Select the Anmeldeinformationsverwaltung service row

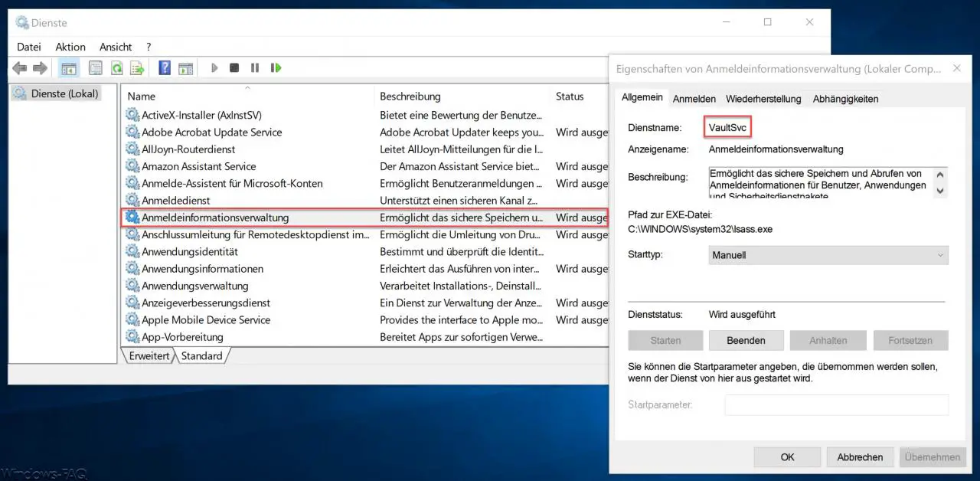(x=365, y=218)
